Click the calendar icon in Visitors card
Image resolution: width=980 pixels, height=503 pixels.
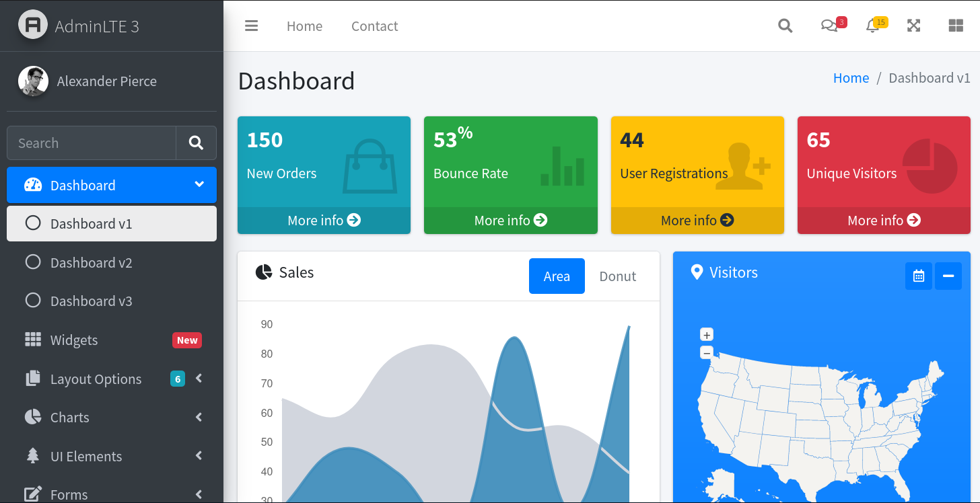(919, 276)
